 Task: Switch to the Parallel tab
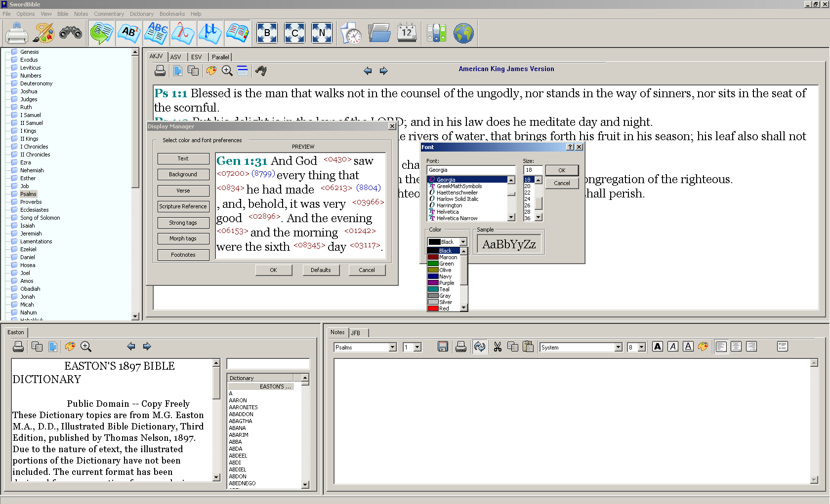[220, 57]
